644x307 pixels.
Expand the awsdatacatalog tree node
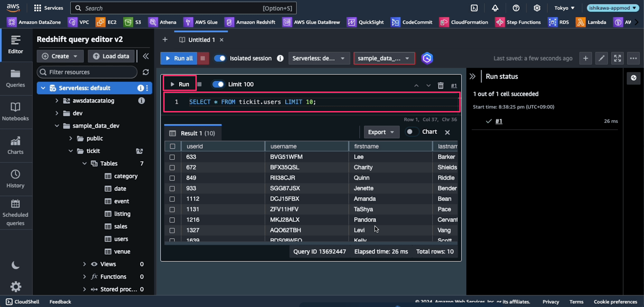pos(57,101)
